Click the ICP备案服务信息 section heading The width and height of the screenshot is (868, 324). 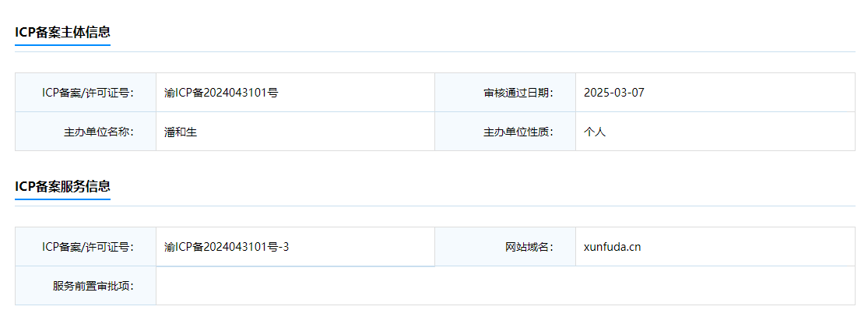tap(62, 186)
